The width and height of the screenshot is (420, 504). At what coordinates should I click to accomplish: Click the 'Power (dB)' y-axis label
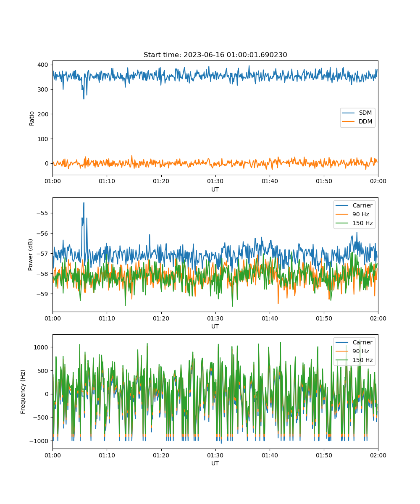click(30, 255)
